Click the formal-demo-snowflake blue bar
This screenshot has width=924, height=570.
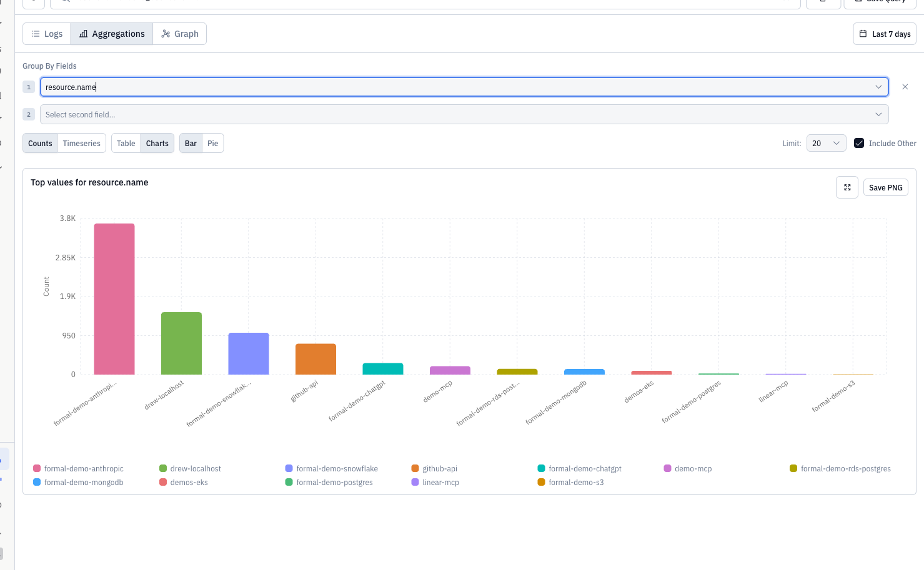click(x=249, y=353)
